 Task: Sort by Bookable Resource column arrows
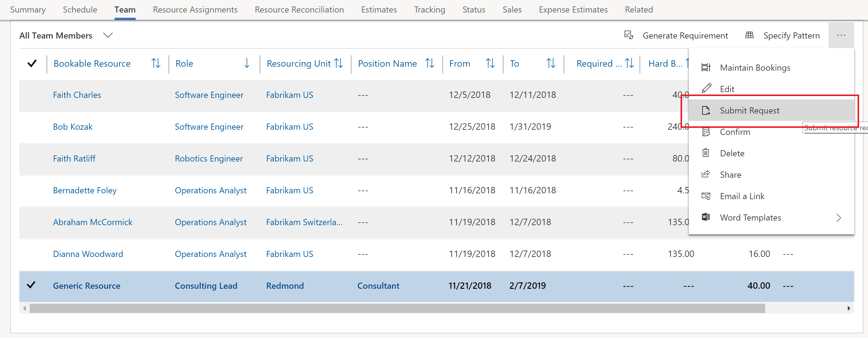[156, 63]
